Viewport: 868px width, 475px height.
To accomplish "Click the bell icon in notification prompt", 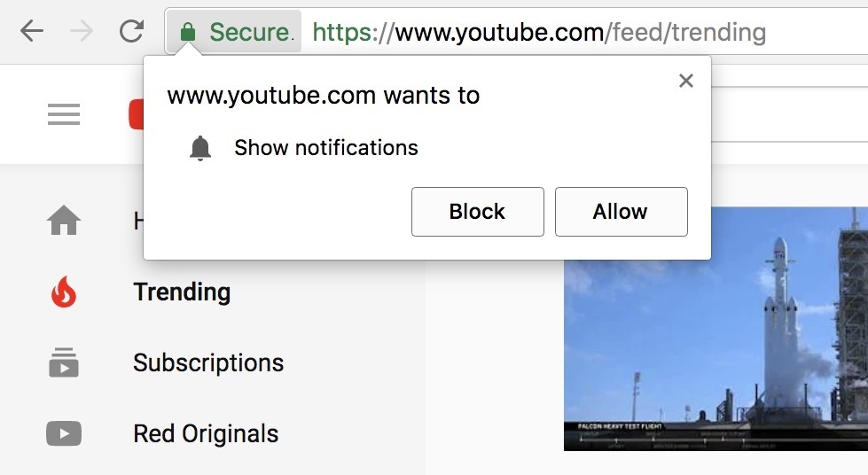I will [201, 148].
